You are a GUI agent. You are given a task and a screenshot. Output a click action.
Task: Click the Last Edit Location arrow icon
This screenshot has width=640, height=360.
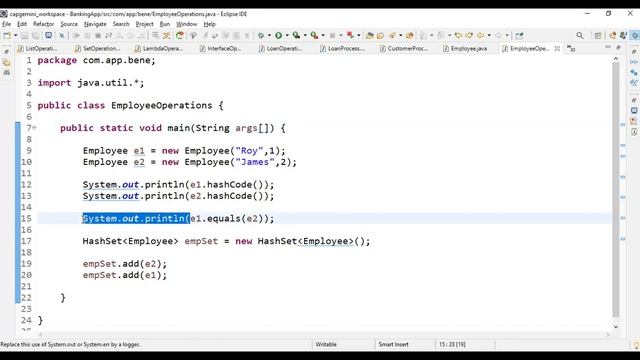click(458, 36)
